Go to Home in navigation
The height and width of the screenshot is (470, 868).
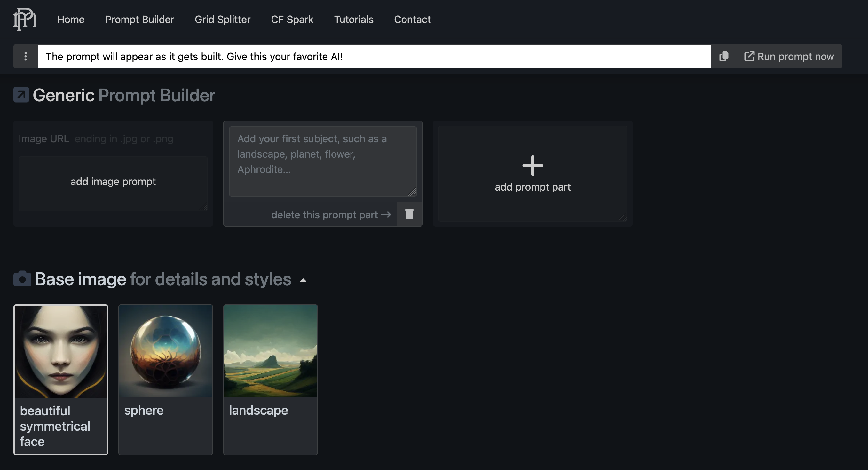coord(71,19)
